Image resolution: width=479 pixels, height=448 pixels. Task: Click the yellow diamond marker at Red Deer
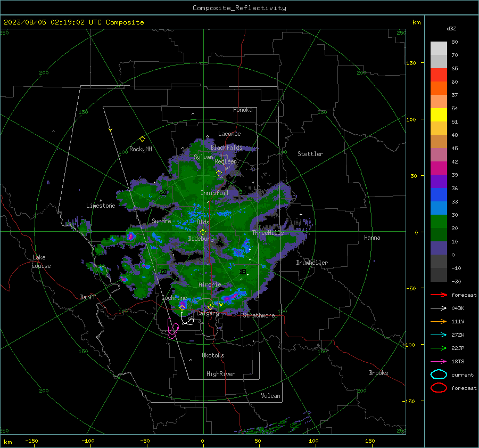pyautogui.click(x=219, y=173)
